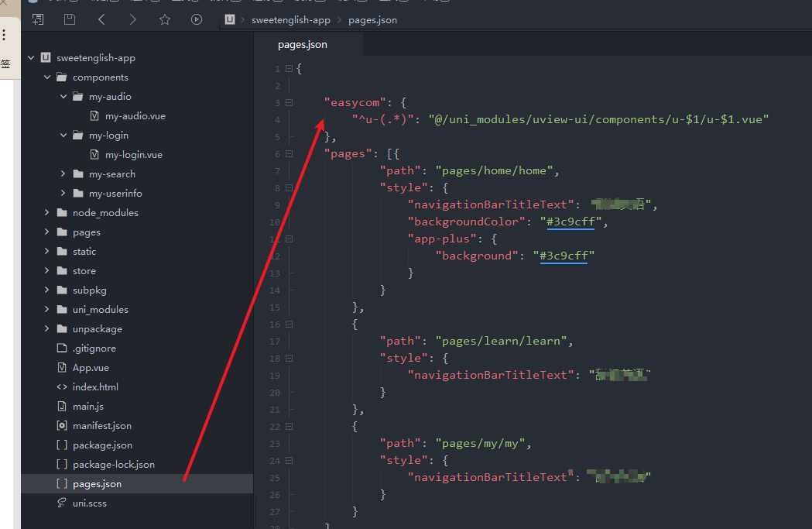The width and height of the screenshot is (812, 529).
Task: Click the star bookmark toolbar icon
Action: click(165, 19)
